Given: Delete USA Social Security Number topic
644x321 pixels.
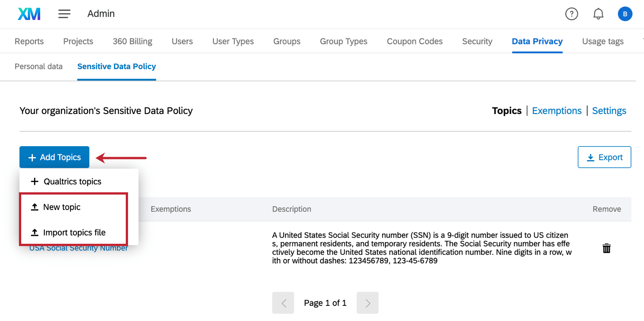Looking at the screenshot, I should pos(606,248).
